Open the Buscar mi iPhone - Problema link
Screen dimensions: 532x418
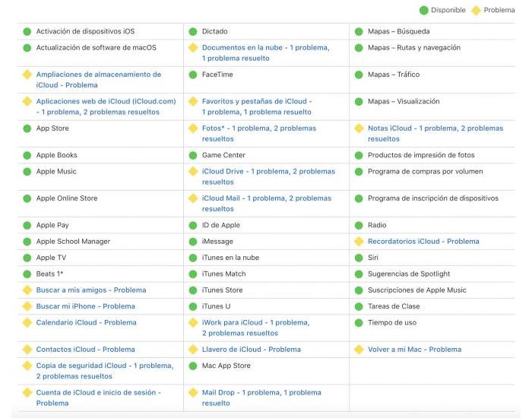pyautogui.click(x=85, y=306)
